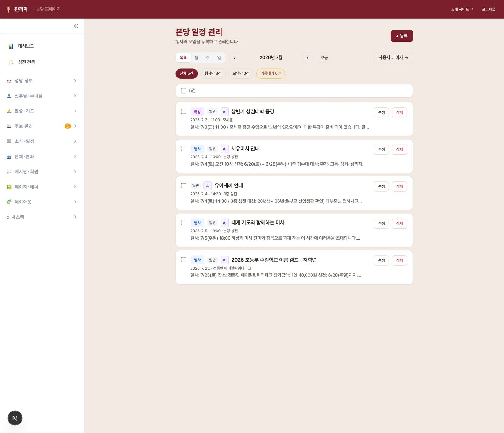Image resolution: width=504 pixels, height=433 pixels.
Task: Click the + 등록 button
Action: click(x=402, y=36)
